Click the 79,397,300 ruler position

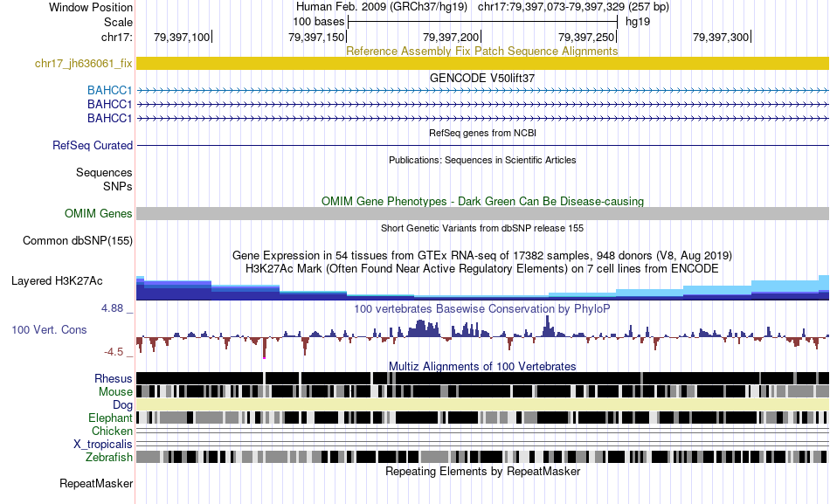[722, 37]
